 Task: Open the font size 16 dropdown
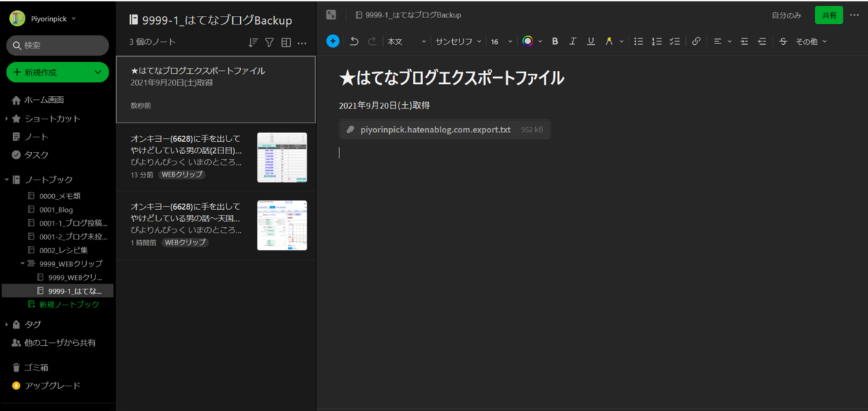click(x=501, y=41)
